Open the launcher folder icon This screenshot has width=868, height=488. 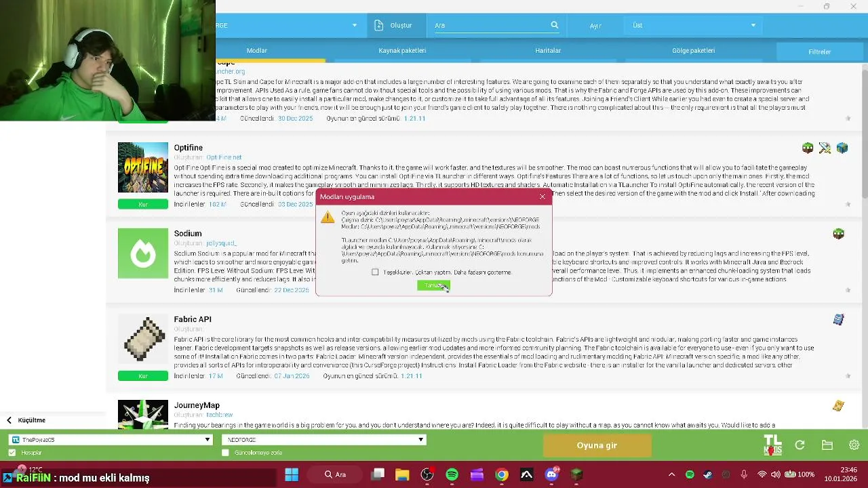point(827,445)
